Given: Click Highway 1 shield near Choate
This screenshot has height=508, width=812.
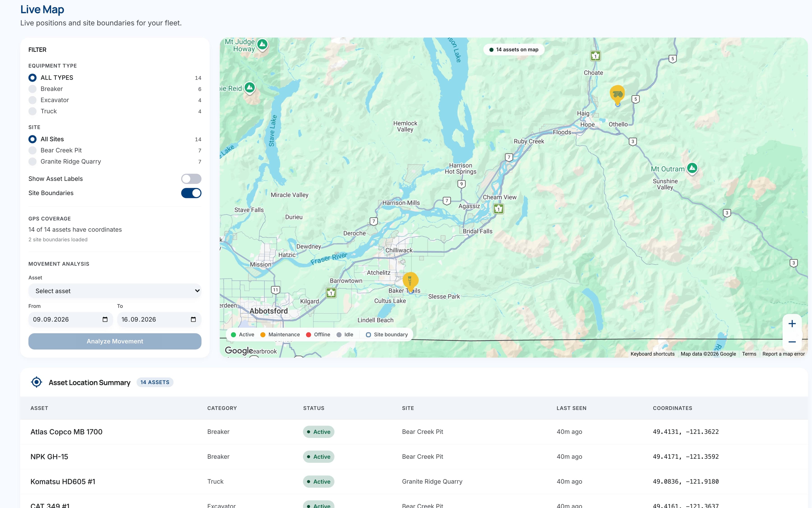Looking at the screenshot, I should click(x=595, y=56).
